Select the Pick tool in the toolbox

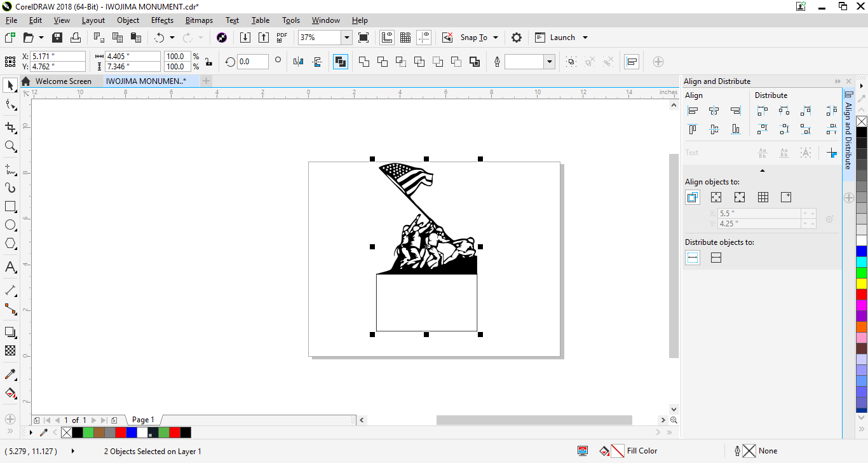coord(10,85)
